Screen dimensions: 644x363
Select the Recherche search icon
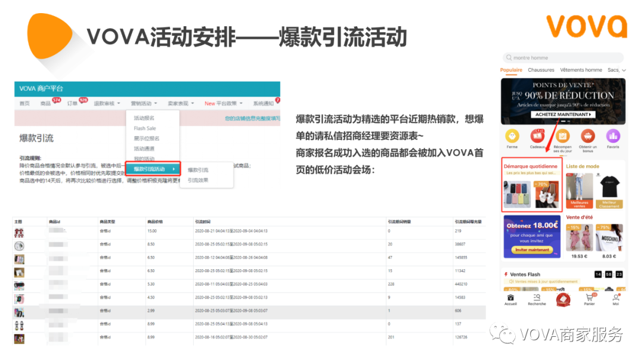coord(537,299)
